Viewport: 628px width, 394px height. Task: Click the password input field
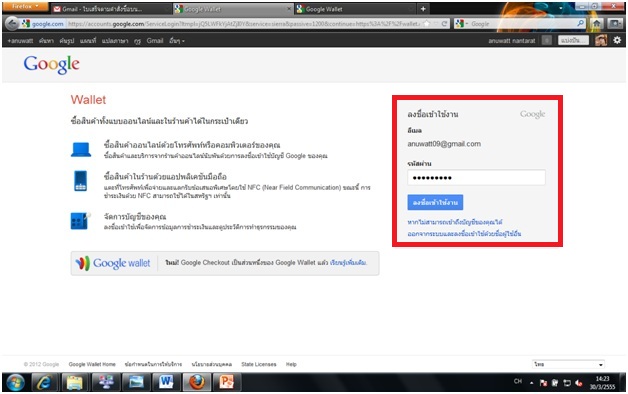pyautogui.click(x=476, y=177)
